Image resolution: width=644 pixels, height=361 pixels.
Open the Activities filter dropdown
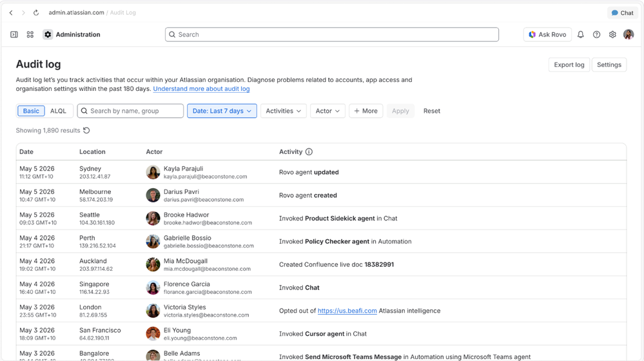284,111
